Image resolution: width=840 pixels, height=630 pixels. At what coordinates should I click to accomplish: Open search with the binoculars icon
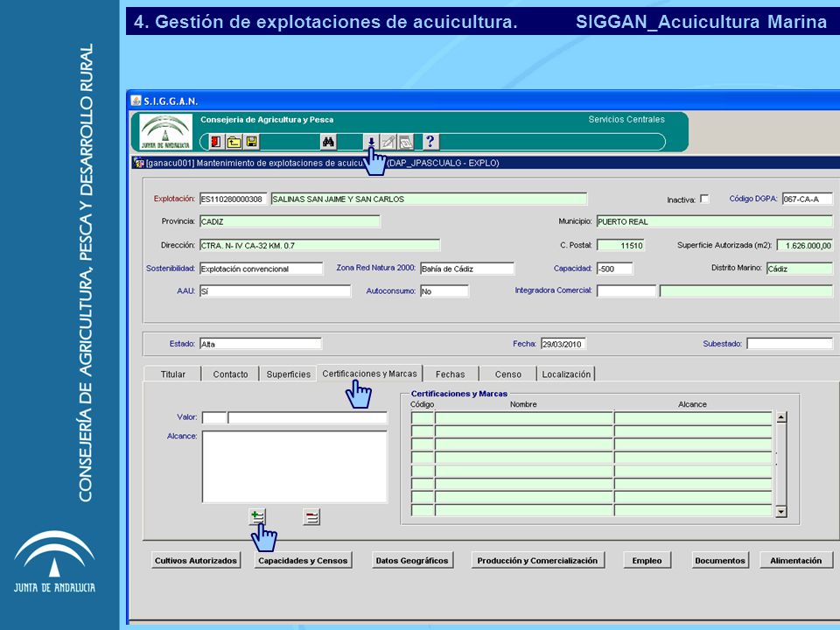pos(328,142)
